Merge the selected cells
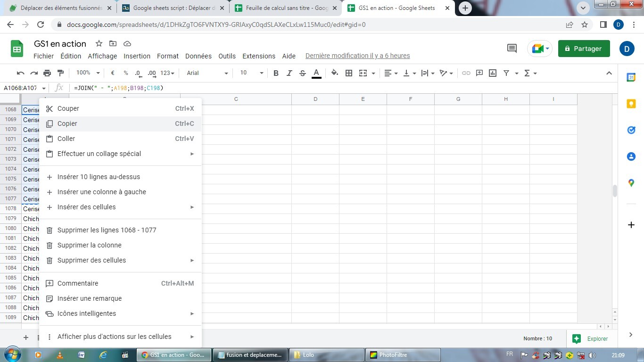 (x=363, y=73)
